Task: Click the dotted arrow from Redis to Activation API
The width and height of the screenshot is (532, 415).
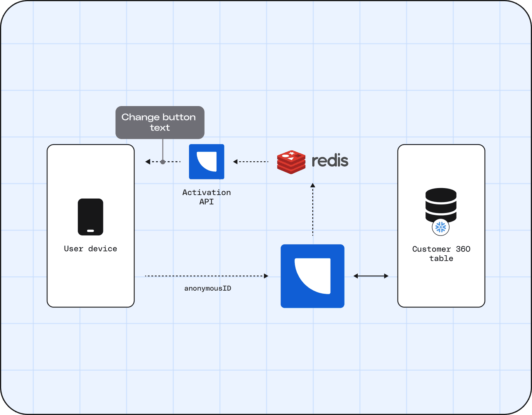Action: point(251,162)
